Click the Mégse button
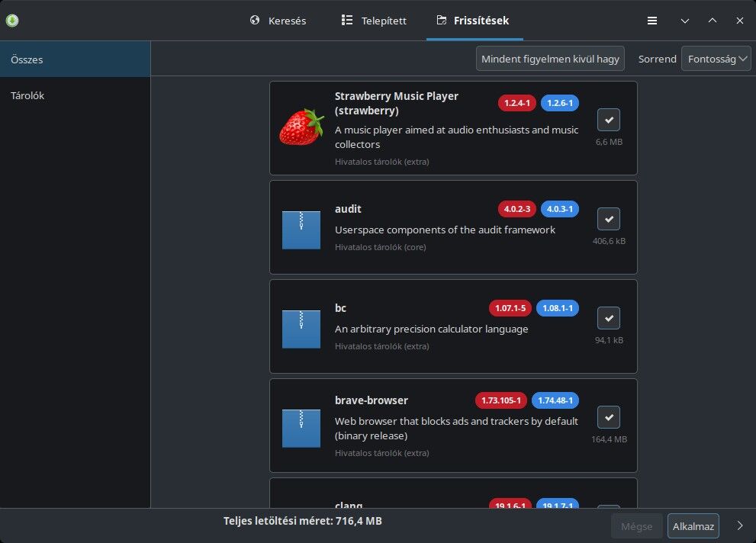Screen dimensions: 756x543 click(x=636, y=526)
